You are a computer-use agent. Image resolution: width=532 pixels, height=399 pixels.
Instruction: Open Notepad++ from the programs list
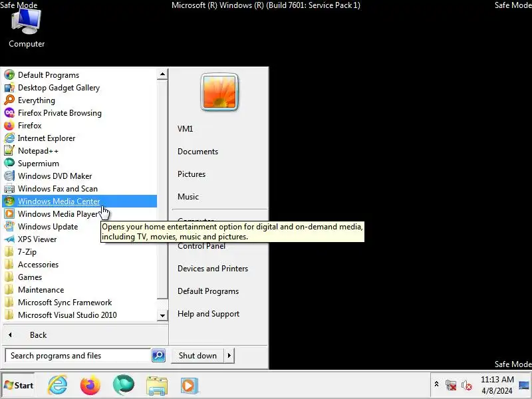pos(79,151)
